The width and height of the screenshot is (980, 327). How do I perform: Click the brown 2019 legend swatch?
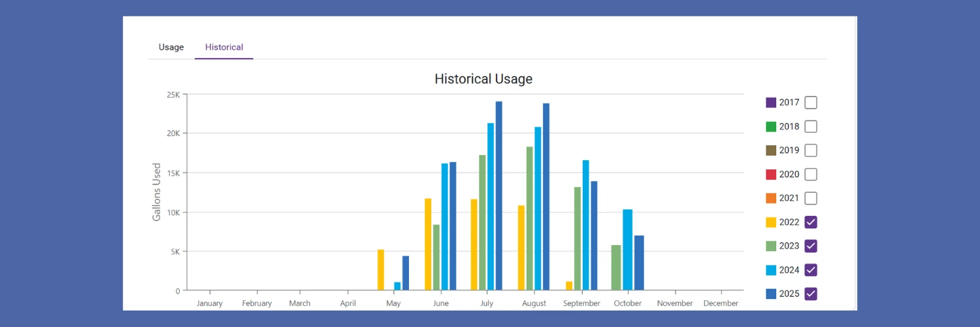point(771,150)
